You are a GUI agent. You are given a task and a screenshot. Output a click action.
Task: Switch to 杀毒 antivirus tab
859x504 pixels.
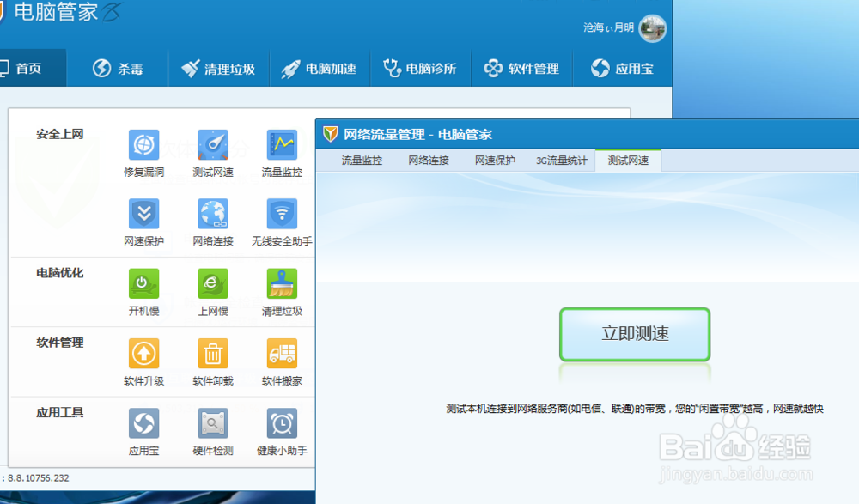click(x=117, y=69)
